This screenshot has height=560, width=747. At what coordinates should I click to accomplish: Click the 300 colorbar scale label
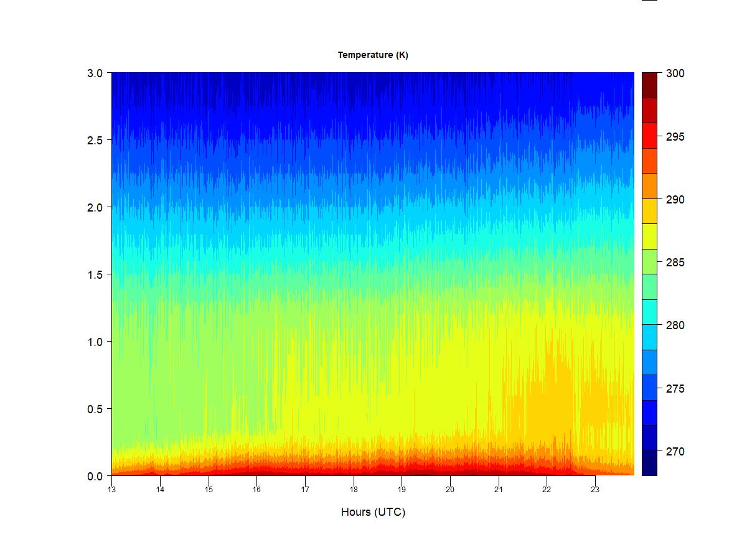(x=675, y=73)
